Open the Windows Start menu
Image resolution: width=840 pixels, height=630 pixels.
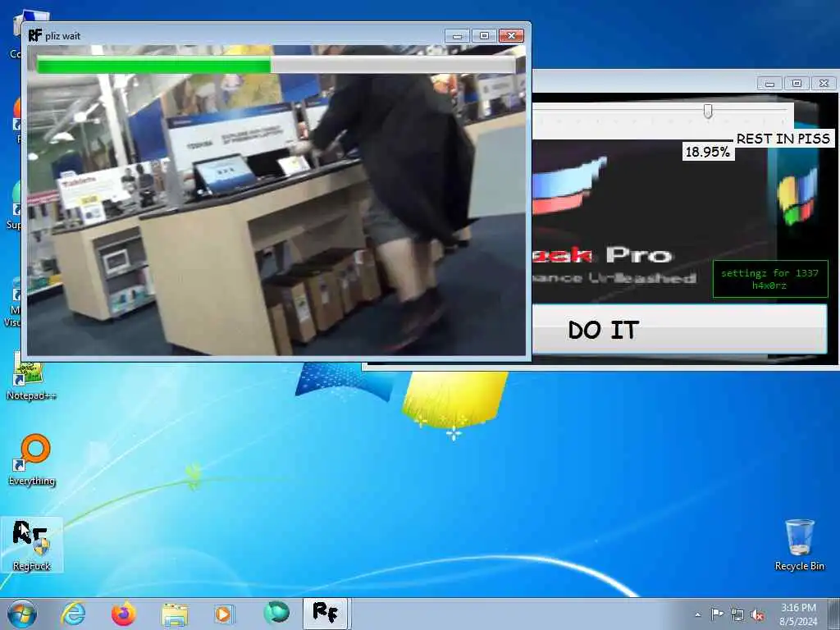pyautogui.click(x=22, y=614)
